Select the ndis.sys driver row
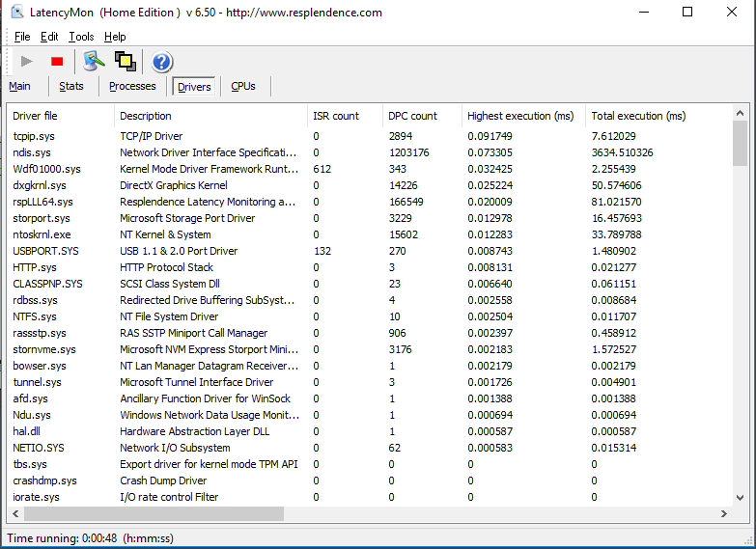 [370, 152]
